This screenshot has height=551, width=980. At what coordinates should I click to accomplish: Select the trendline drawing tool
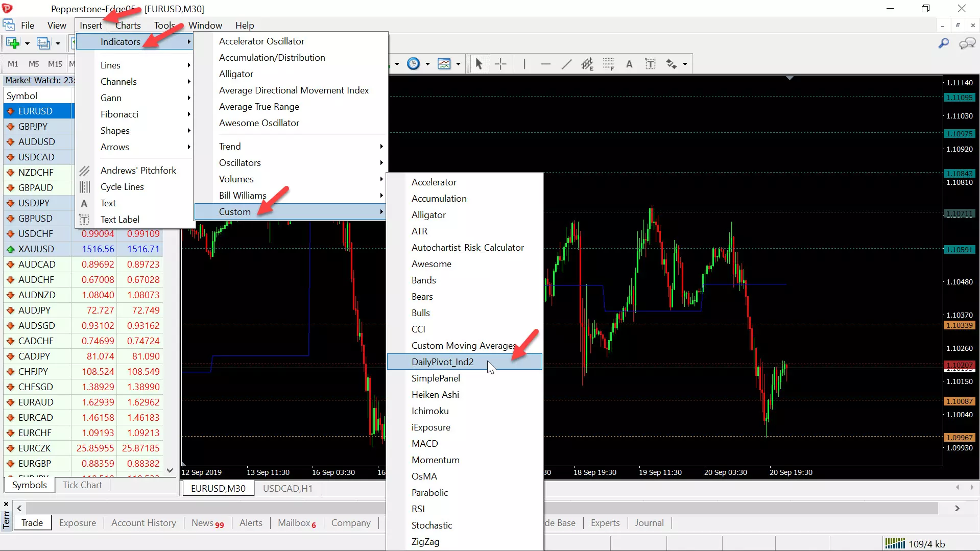566,64
